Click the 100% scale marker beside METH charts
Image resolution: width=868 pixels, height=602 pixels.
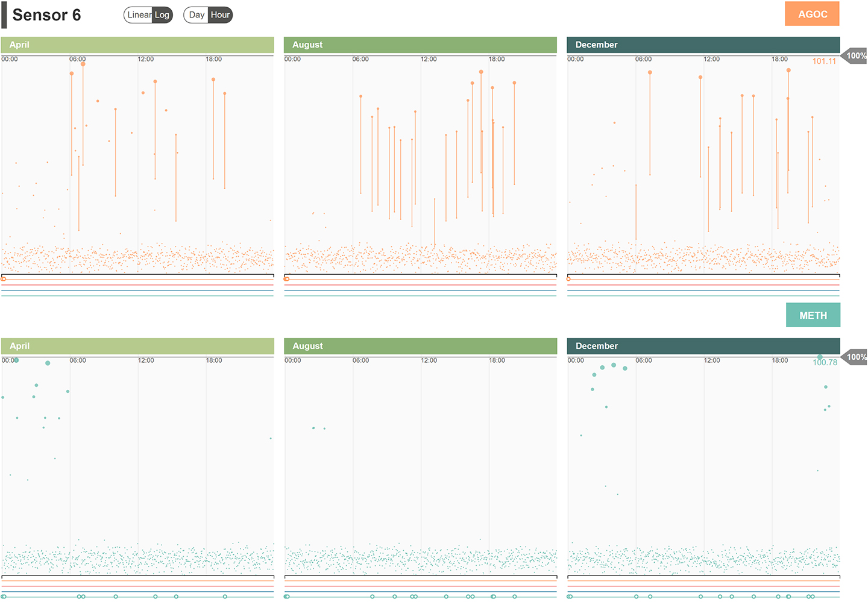[x=855, y=357]
